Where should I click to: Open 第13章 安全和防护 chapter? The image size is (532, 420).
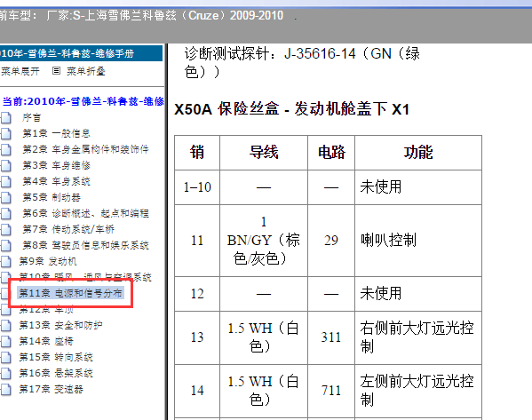(x=60, y=325)
